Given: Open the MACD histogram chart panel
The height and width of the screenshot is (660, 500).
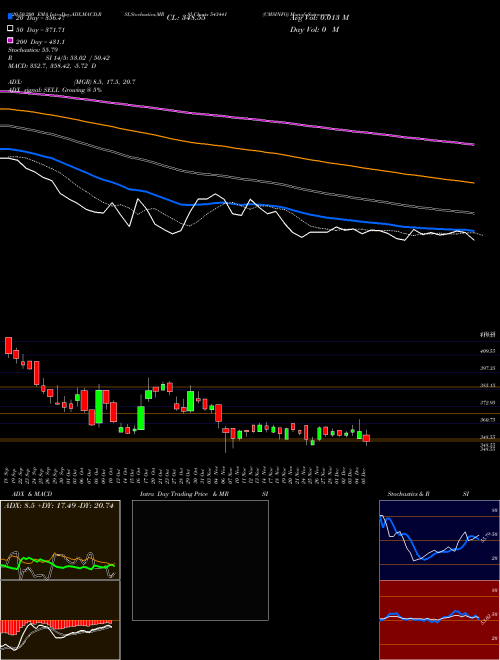Looking at the screenshot, I should 60,620.
